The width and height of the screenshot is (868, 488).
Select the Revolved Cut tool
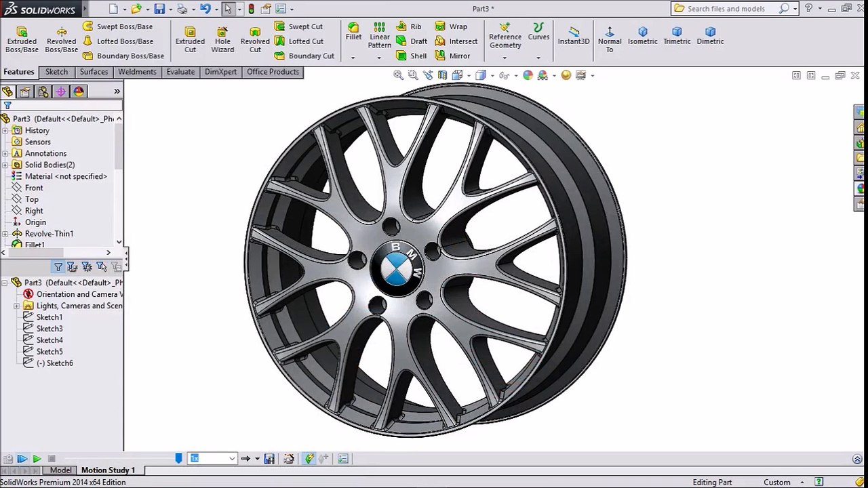[x=255, y=40]
